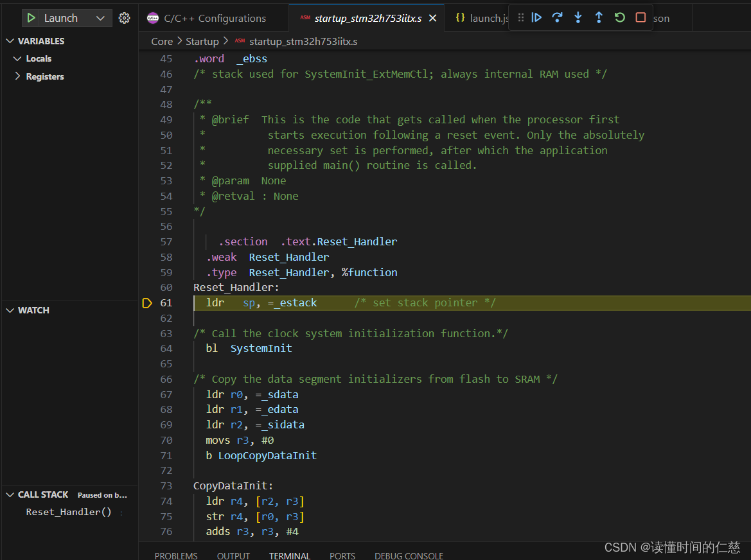The image size is (751, 560).
Task: Click the debug toolbar drag handle dots
Action: click(520, 17)
